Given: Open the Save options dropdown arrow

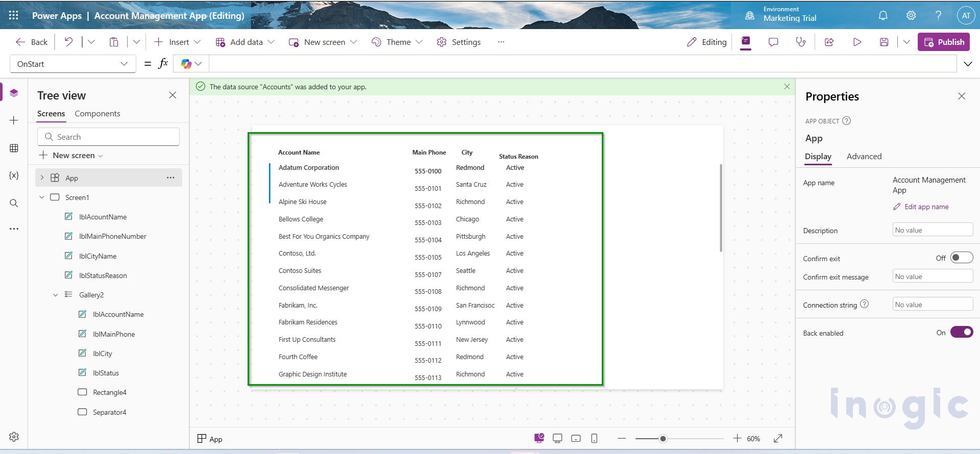Looking at the screenshot, I should [906, 42].
